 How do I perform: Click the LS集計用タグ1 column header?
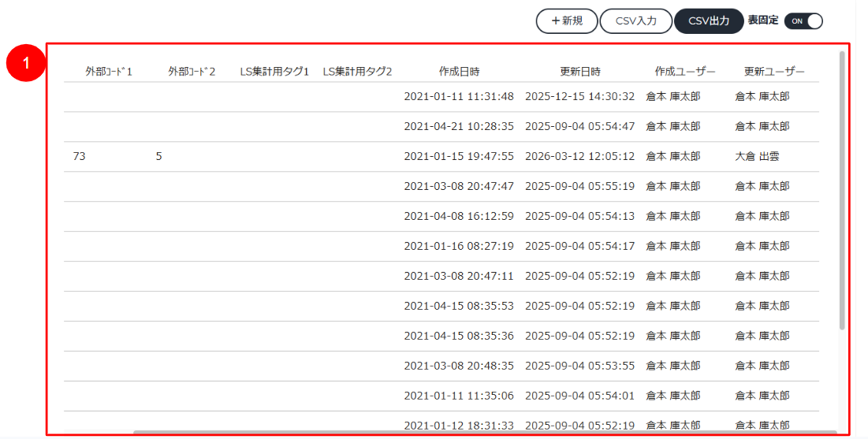point(274,72)
